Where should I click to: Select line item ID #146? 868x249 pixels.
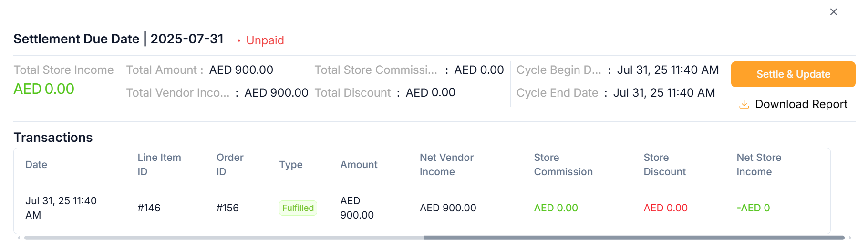click(149, 208)
